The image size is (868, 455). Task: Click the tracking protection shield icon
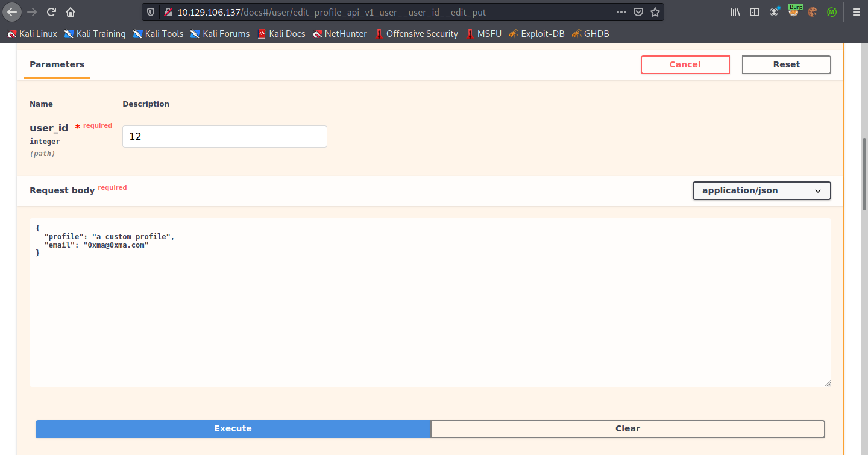coord(151,12)
